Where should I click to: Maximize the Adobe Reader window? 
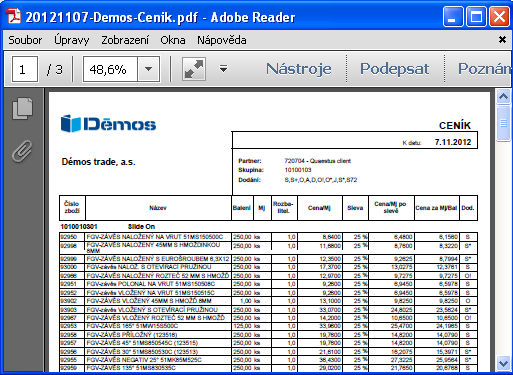[x=476, y=17]
